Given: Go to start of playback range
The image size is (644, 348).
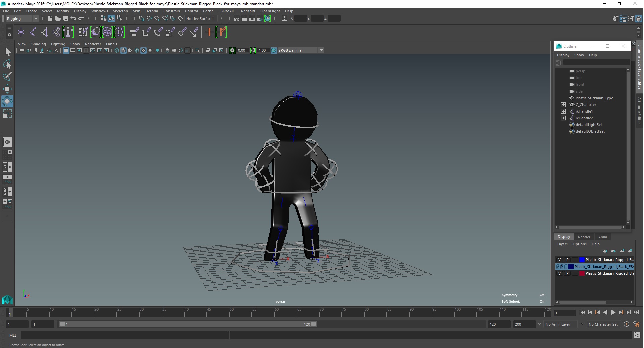Looking at the screenshot, I should tap(582, 312).
